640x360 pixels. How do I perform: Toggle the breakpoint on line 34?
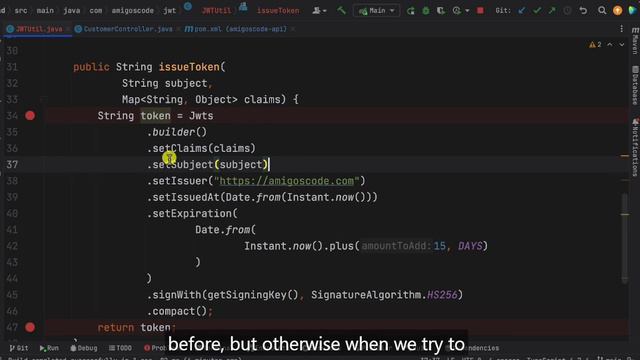click(30, 116)
